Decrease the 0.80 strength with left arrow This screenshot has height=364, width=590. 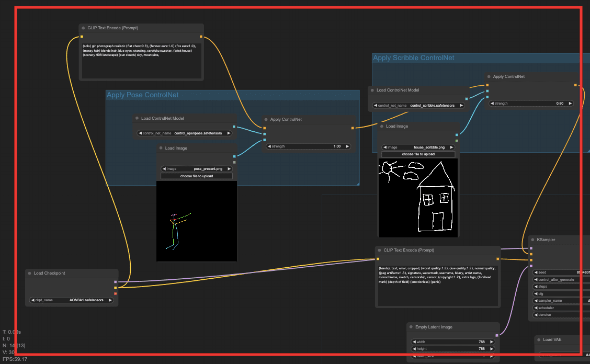pos(492,104)
